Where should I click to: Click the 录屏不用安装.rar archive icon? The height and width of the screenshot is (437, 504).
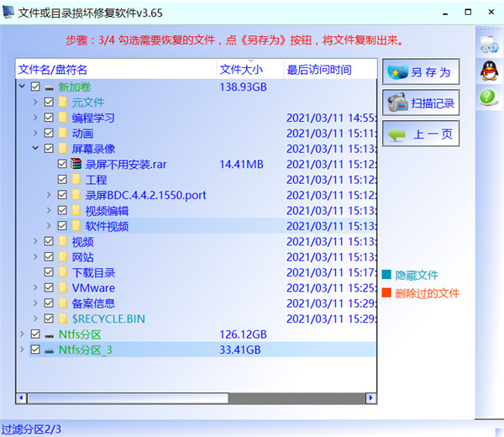[x=76, y=164]
